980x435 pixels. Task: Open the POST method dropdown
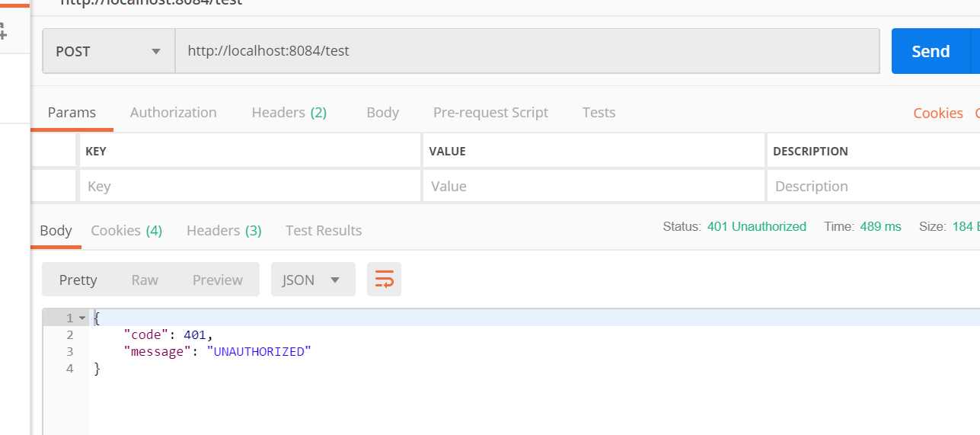(109, 51)
